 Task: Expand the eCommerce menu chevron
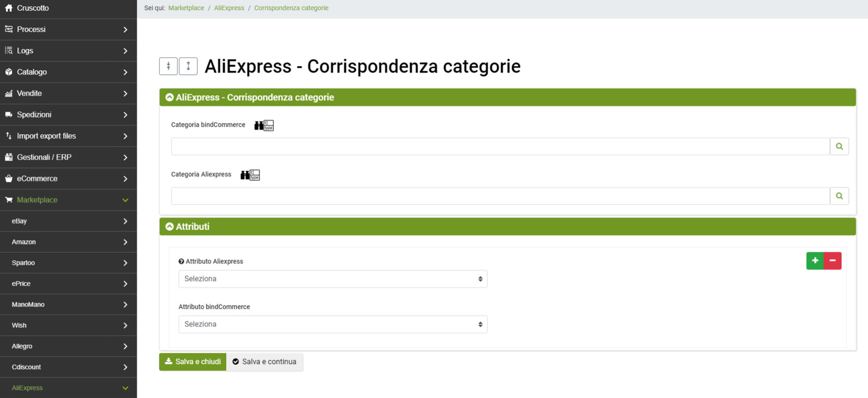point(125,178)
